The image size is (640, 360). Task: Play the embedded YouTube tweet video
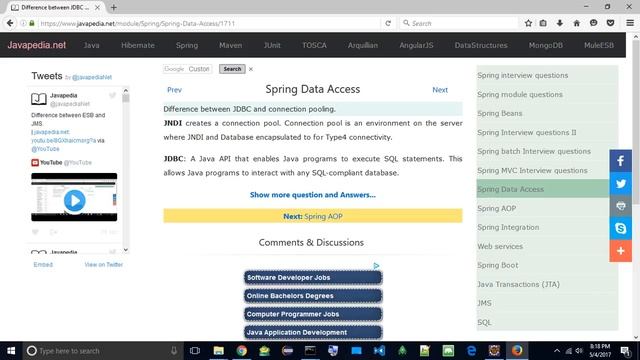click(74, 200)
